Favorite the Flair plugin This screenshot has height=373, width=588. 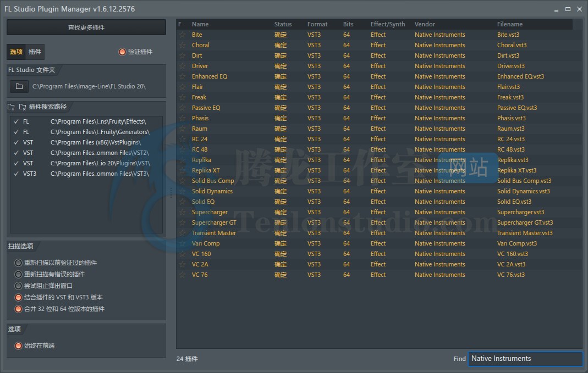(182, 87)
